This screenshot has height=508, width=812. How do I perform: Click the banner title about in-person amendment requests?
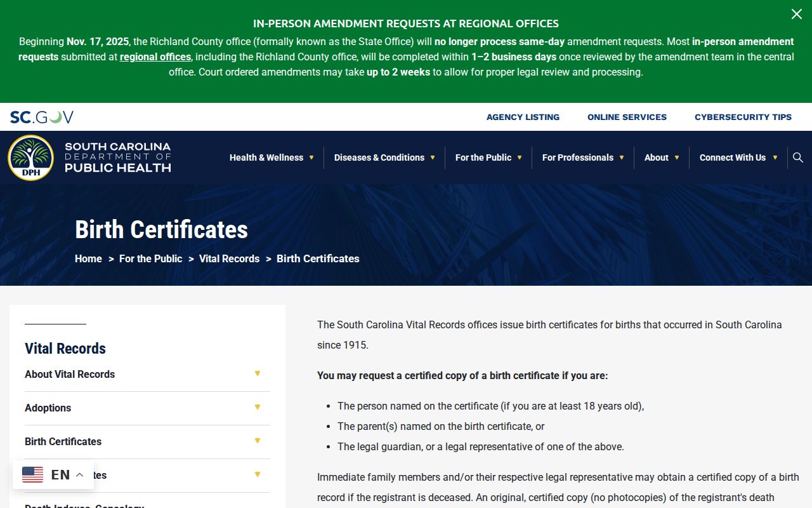406,23
